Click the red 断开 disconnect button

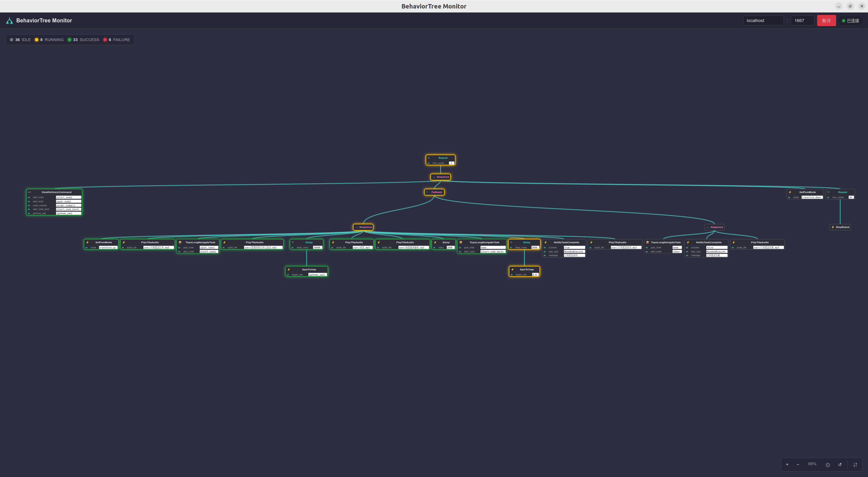(x=826, y=21)
